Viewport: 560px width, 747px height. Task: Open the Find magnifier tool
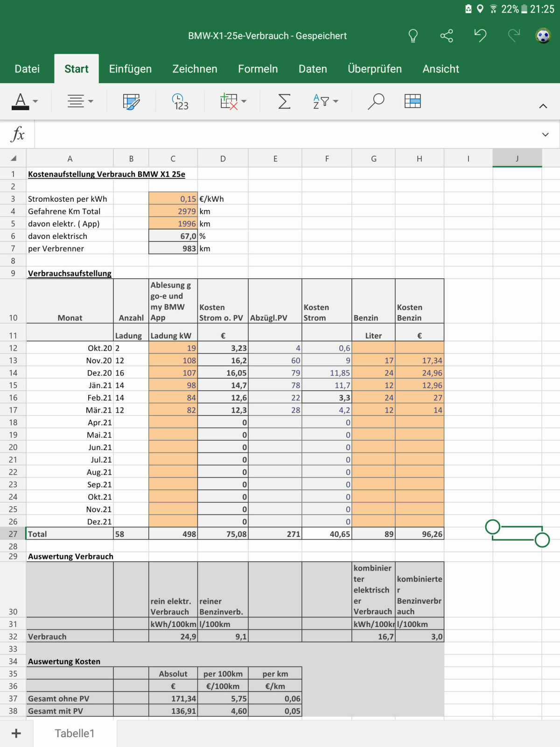tap(376, 101)
